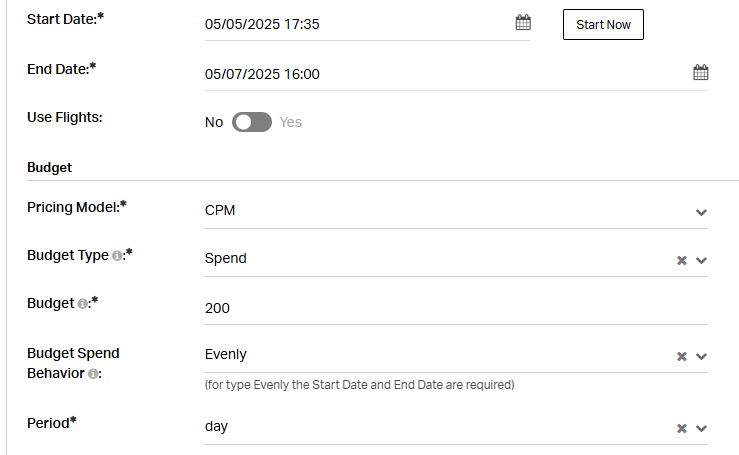The image size is (739, 455).
Task: Expand the Period dropdown chevron
Action: [x=701, y=428]
